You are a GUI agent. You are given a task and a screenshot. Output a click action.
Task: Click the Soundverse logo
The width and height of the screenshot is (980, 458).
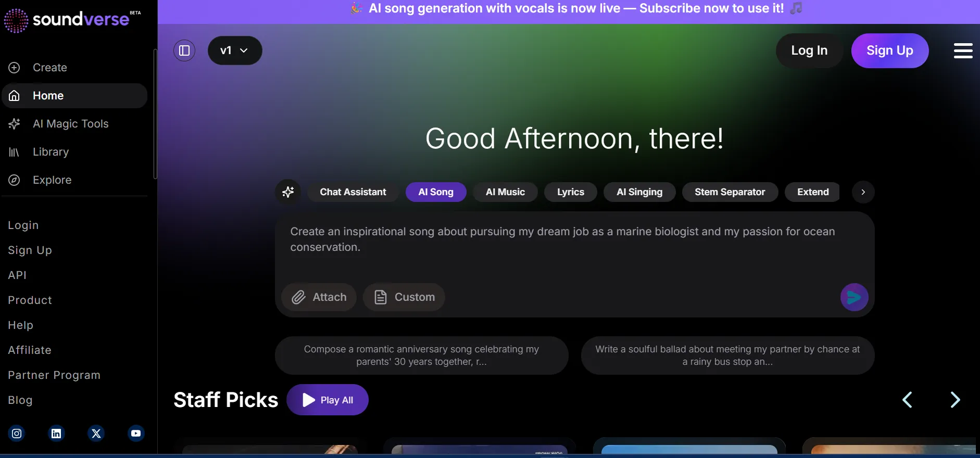click(72, 20)
